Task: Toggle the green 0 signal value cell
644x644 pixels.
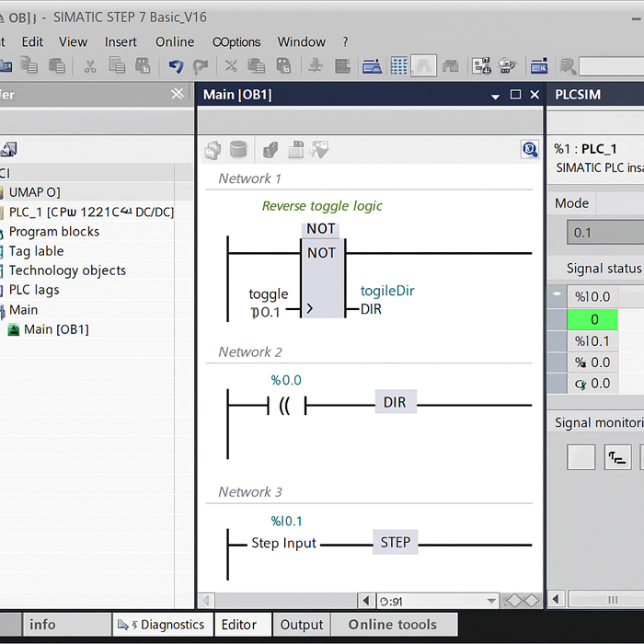Action: 594,319
